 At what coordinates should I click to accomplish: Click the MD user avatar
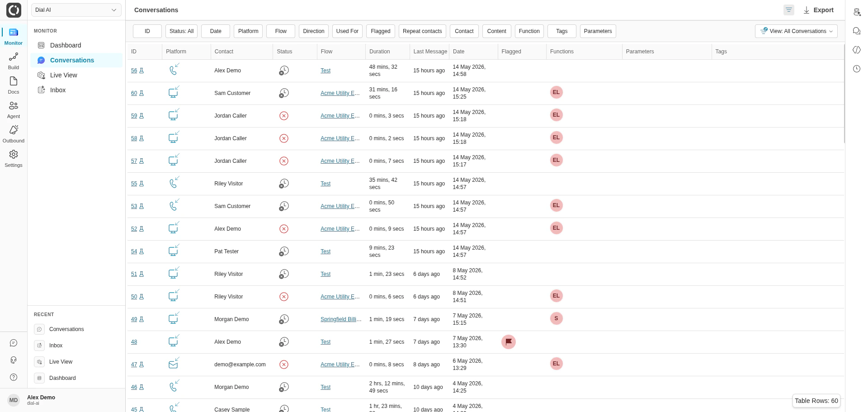click(x=14, y=400)
